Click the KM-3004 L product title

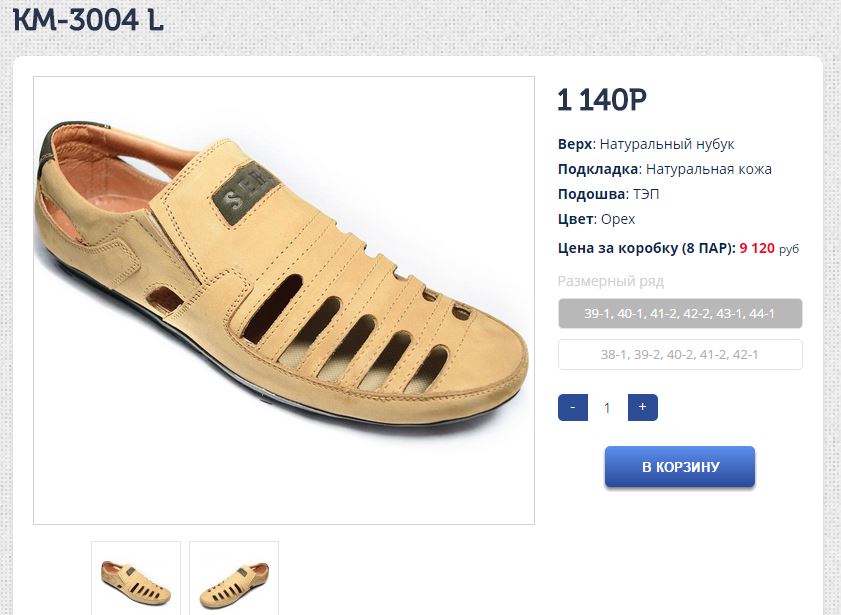pyautogui.click(x=88, y=19)
